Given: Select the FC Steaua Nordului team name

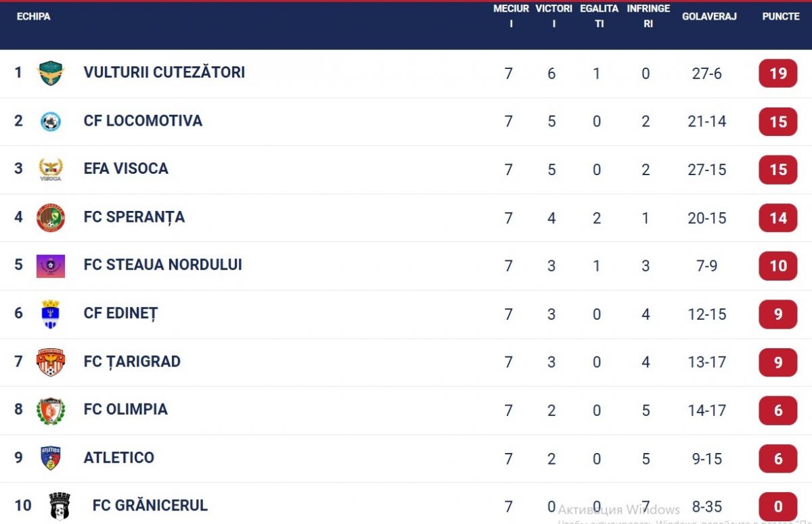Looking at the screenshot, I should [x=162, y=265].
